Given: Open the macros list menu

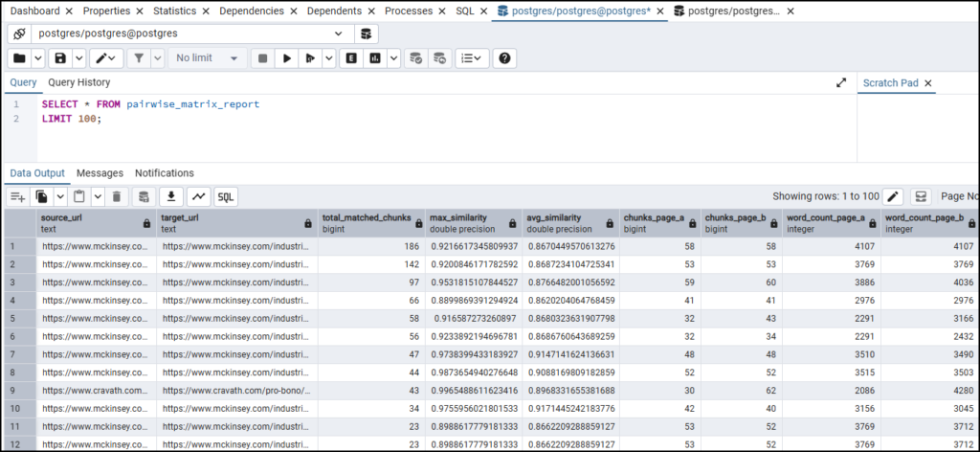Looking at the screenshot, I should click(x=472, y=58).
